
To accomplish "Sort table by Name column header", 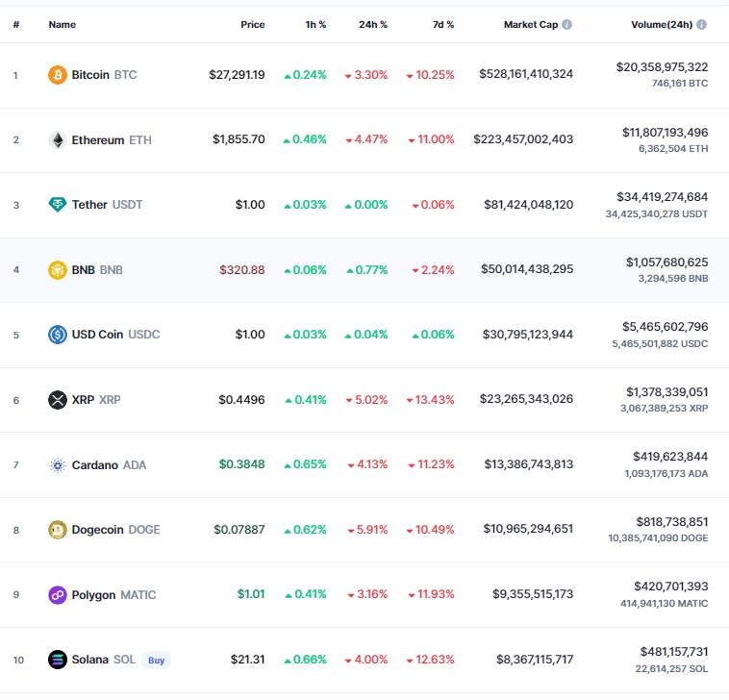I will (62, 24).
